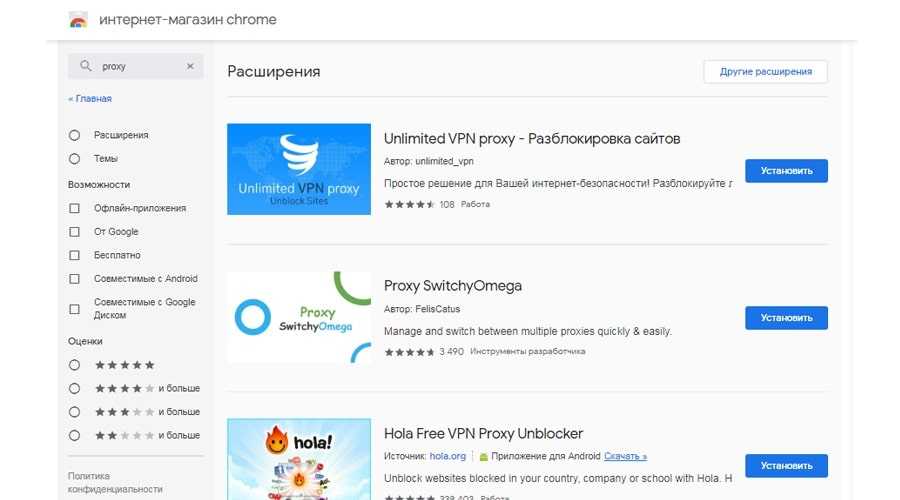
Task: Click the Chrome Web Store logo icon
Action: click(x=77, y=20)
